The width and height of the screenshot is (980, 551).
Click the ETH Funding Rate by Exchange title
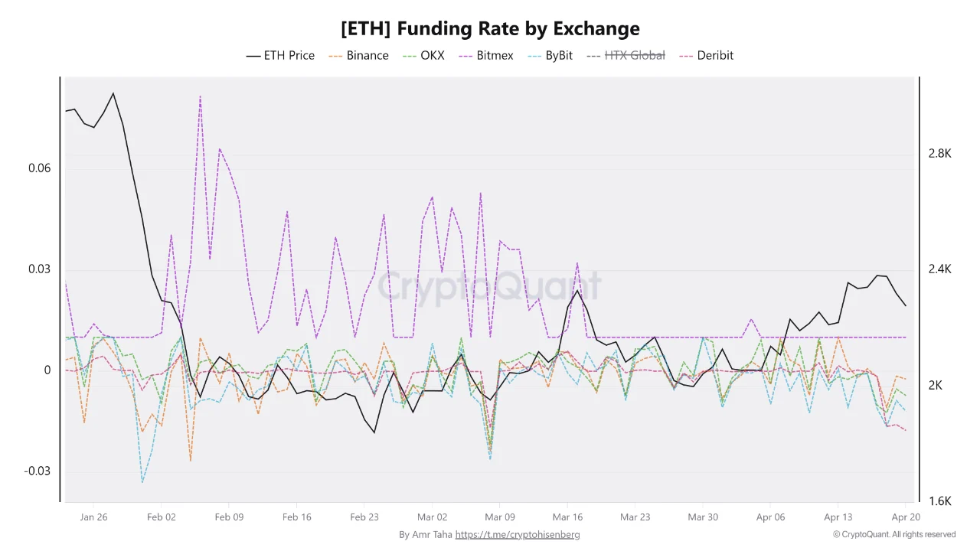pos(490,29)
